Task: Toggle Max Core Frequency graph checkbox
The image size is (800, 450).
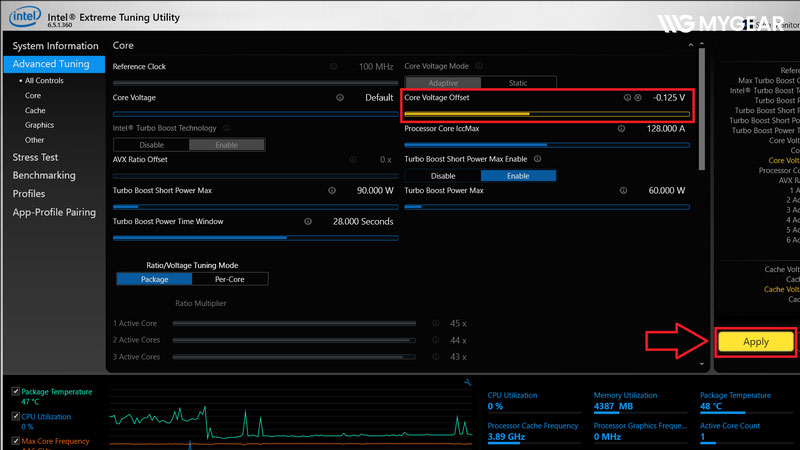Action: [x=16, y=441]
